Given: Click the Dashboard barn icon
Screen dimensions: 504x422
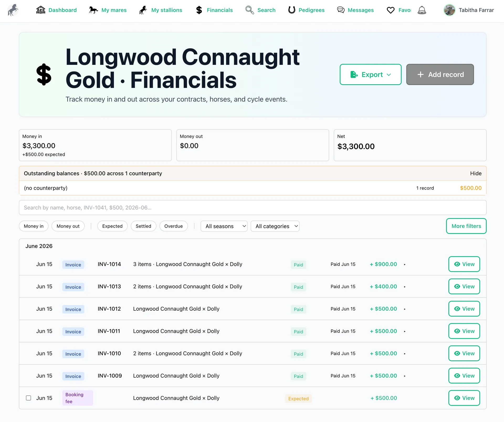Looking at the screenshot, I should pyautogui.click(x=41, y=10).
